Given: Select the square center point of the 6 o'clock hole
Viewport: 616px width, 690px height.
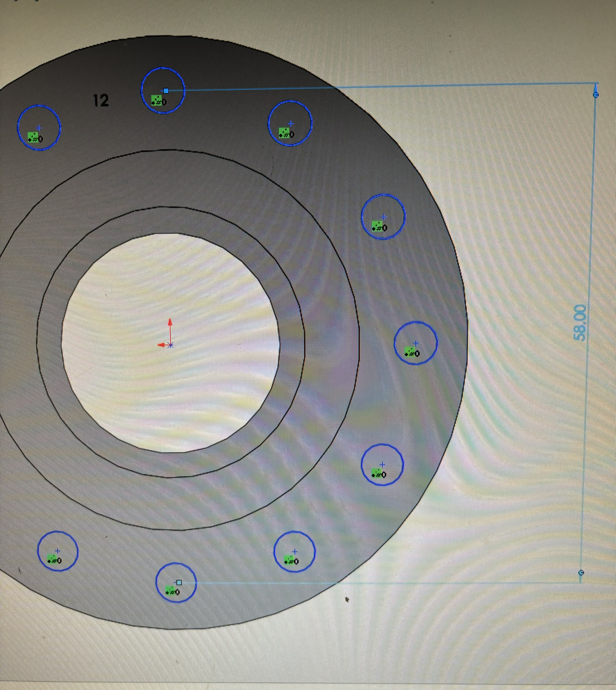Looking at the screenshot, I should pos(179,582).
